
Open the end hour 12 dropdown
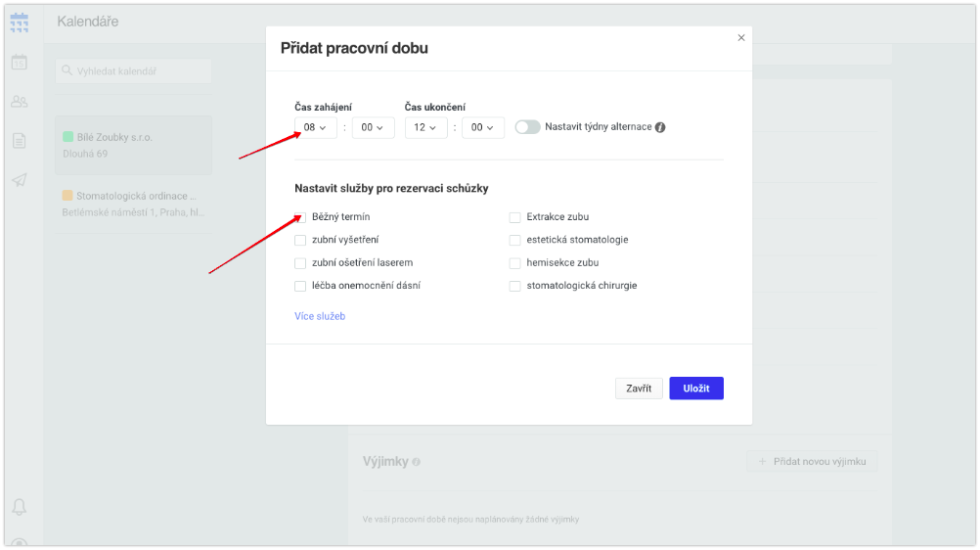coord(425,127)
